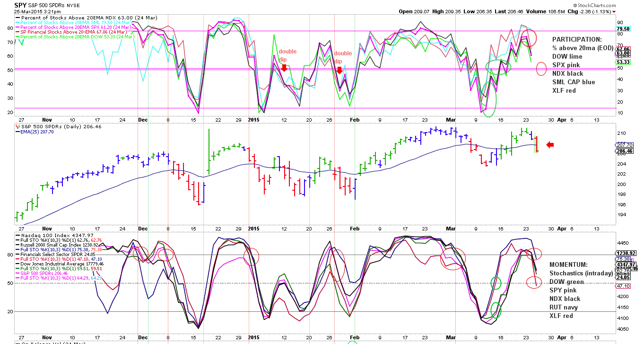Click the 207.70 EMA value tag
The image size is (644, 344).
click(625, 145)
